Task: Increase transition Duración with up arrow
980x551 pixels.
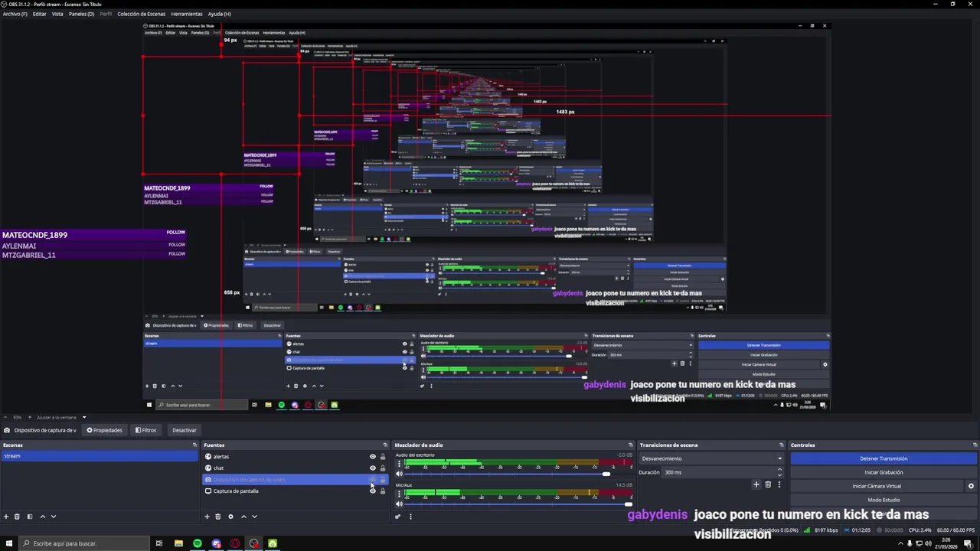Action: (x=780, y=469)
